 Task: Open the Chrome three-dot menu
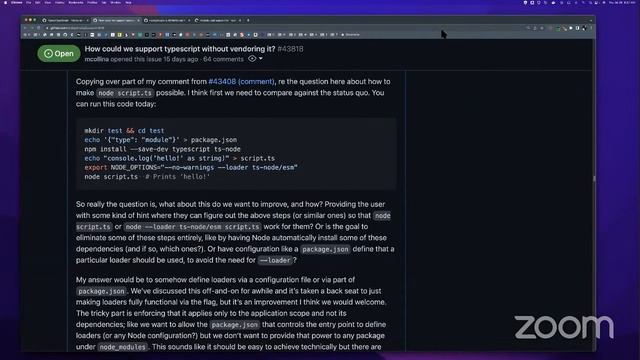click(591, 28)
